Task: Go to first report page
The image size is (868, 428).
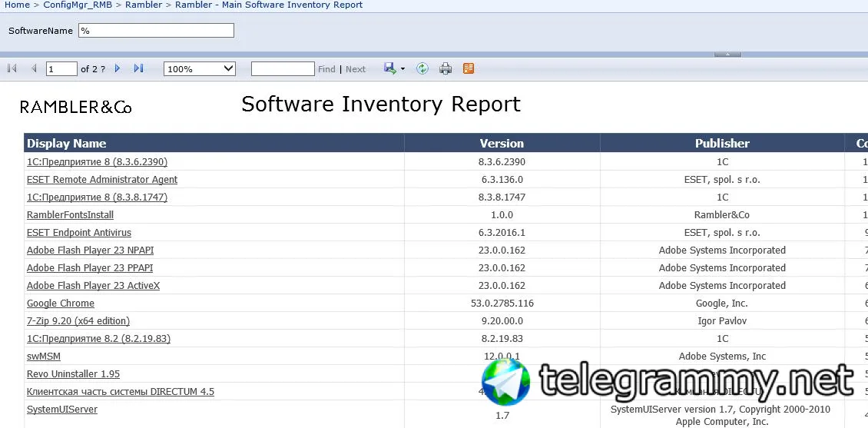Action: click(x=12, y=68)
